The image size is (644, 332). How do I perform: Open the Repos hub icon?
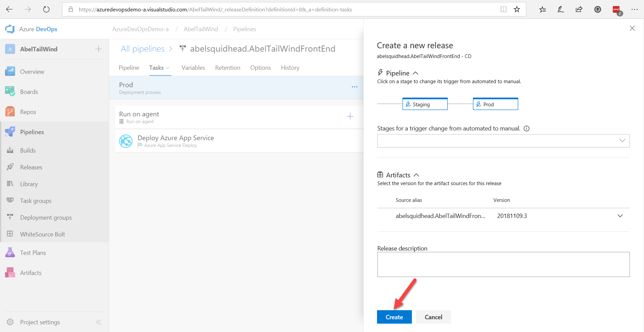point(10,112)
